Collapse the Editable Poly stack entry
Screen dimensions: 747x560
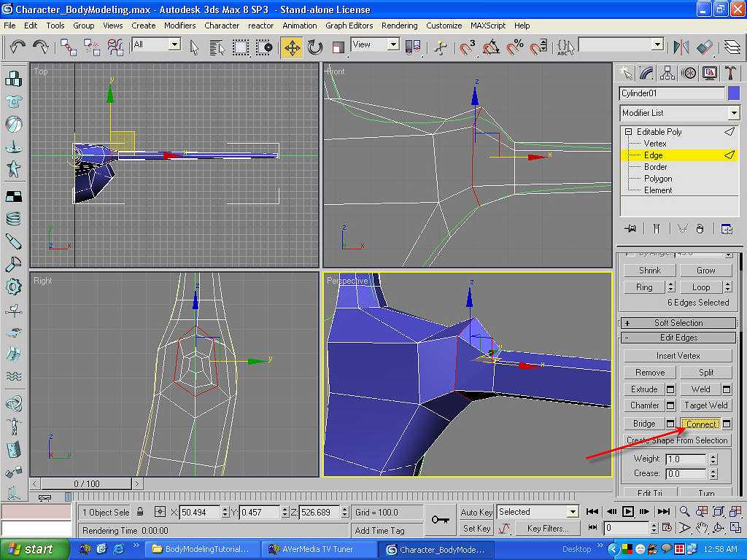click(628, 131)
